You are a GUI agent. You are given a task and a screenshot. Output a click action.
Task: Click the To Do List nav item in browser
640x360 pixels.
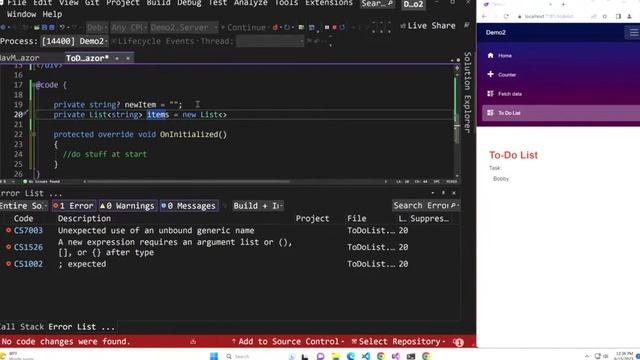click(x=561, y=113)
